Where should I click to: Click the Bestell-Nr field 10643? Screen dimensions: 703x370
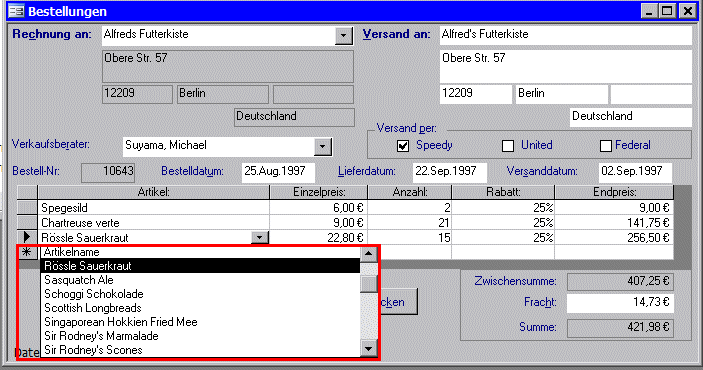pyautogui.click(x=108, y=172)
